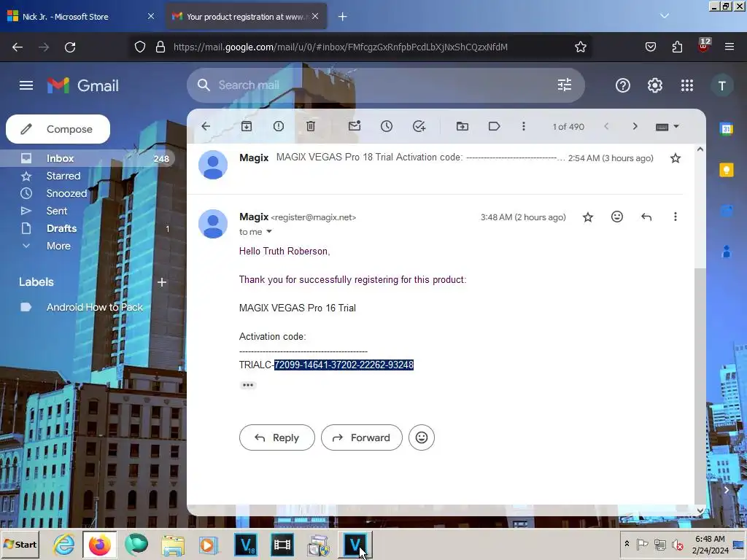
Task: Open Gmail Support help icon
Action: click(623, 85)
